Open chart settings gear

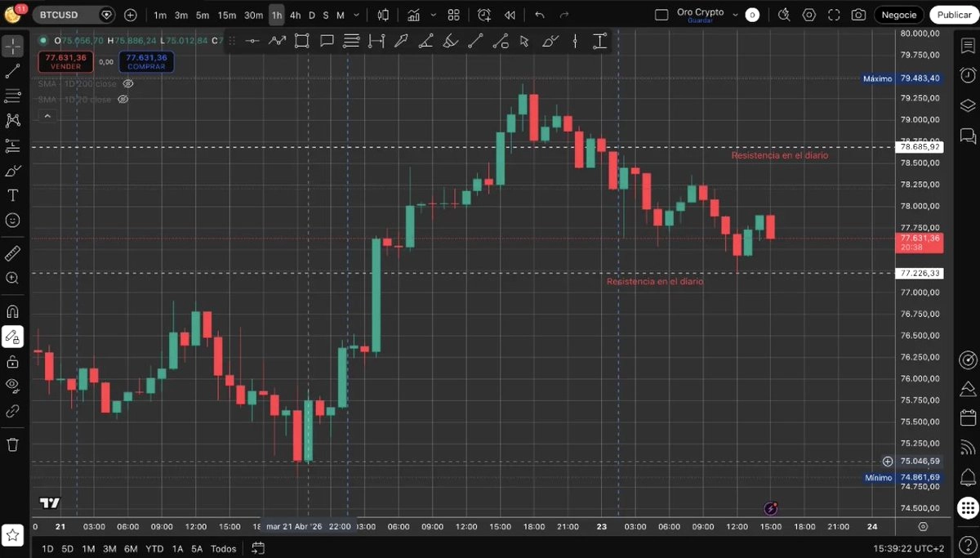coord(808,15)
